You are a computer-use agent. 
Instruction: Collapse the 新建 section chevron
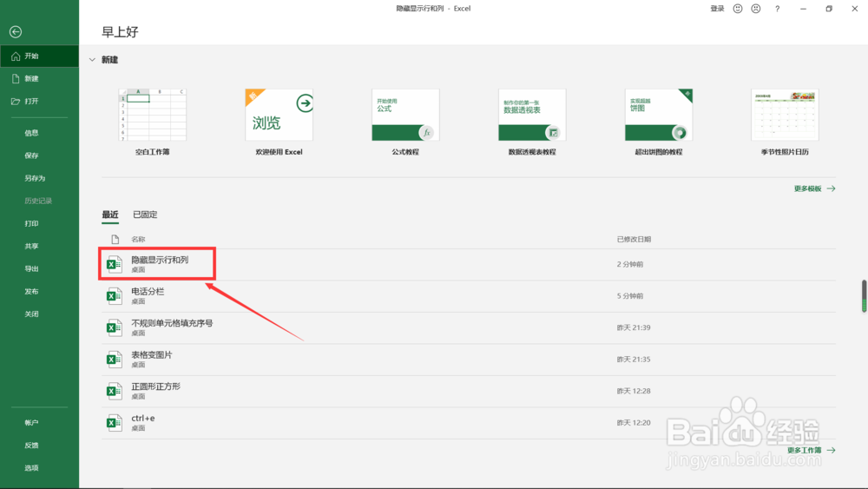point(93,60)
